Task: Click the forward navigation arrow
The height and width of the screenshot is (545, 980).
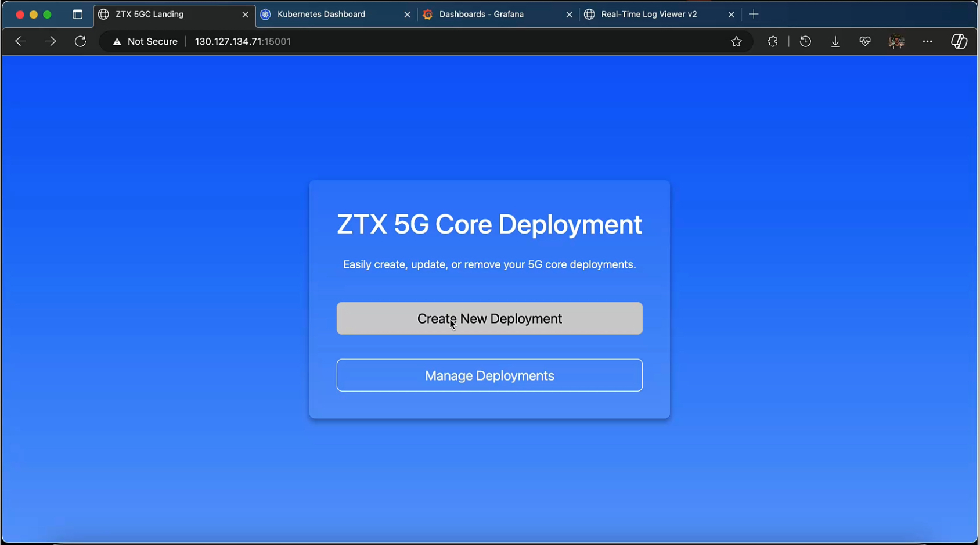Action: [51, 41]
